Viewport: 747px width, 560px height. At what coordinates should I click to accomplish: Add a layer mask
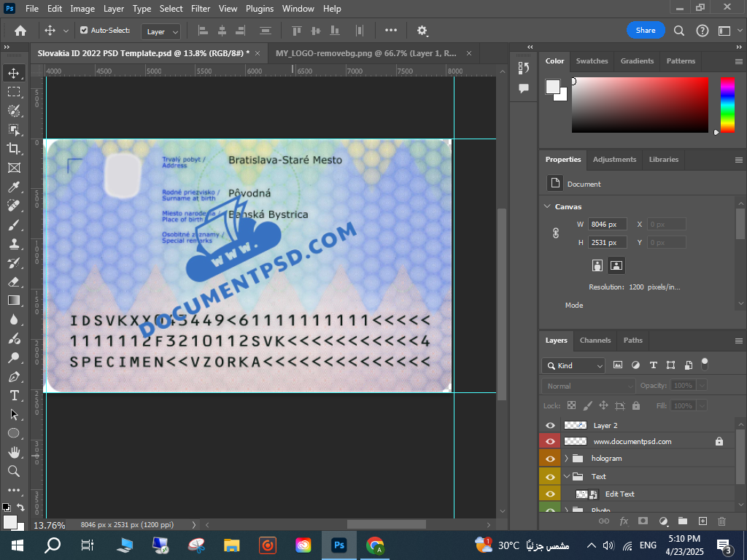tap(643, 521)
